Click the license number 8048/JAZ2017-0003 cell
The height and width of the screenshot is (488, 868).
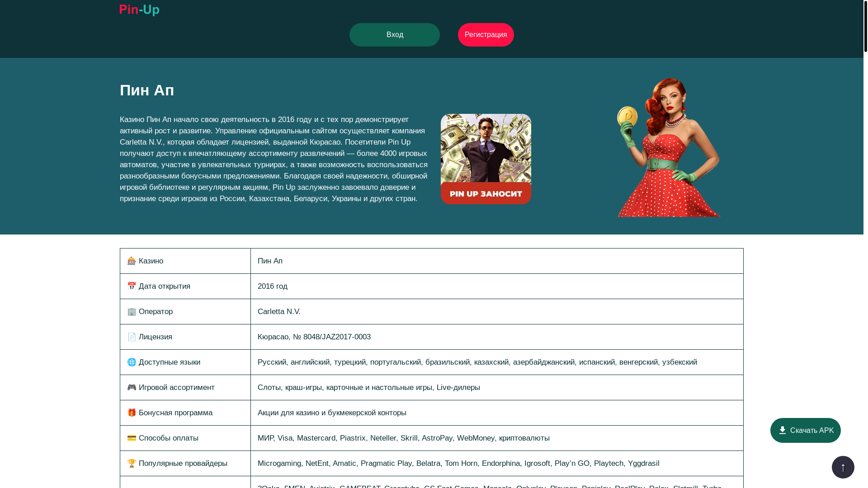[x=497, y=337]
